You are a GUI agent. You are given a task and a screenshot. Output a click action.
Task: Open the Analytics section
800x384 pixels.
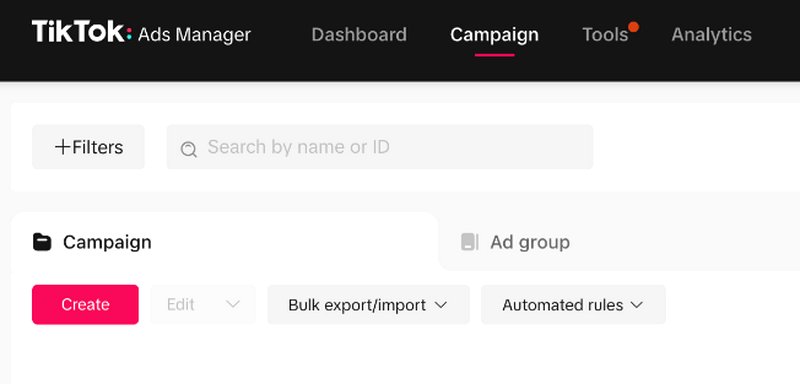pos(711,35)
